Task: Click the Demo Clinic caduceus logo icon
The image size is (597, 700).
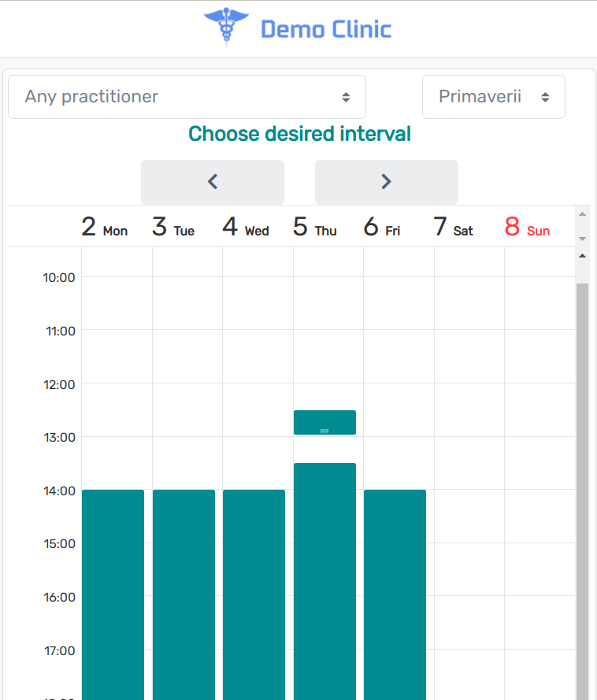Action: pos(225,28)
